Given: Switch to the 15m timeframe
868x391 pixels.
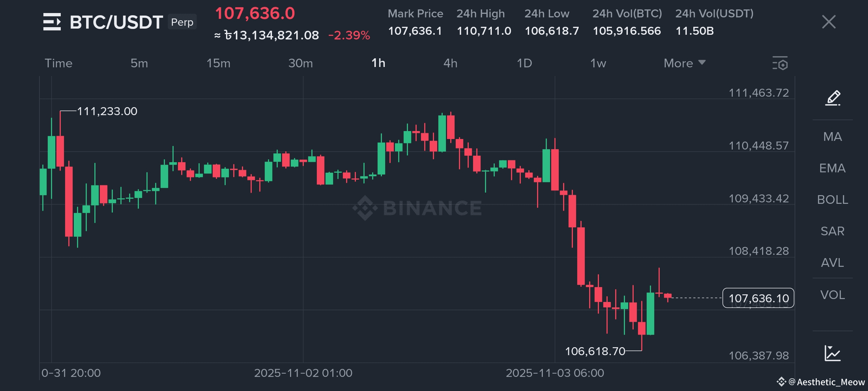Looking at the screenshot, I should [218, 63].
